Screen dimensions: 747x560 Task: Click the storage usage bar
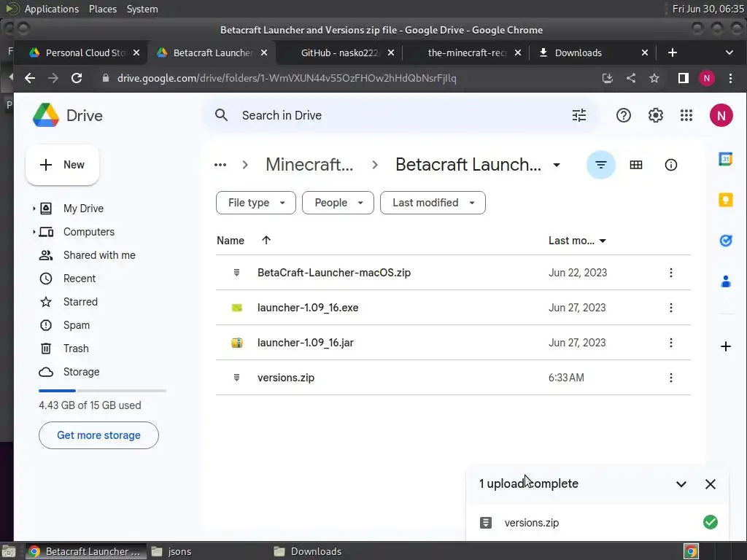coord(102,391)
